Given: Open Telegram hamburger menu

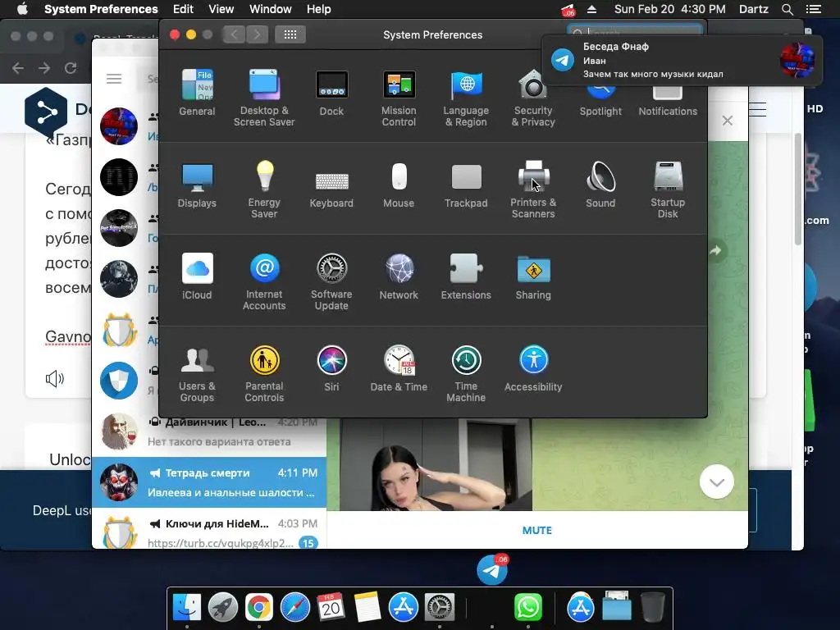Looking at the screenshot, I should (x=114, y=79).
